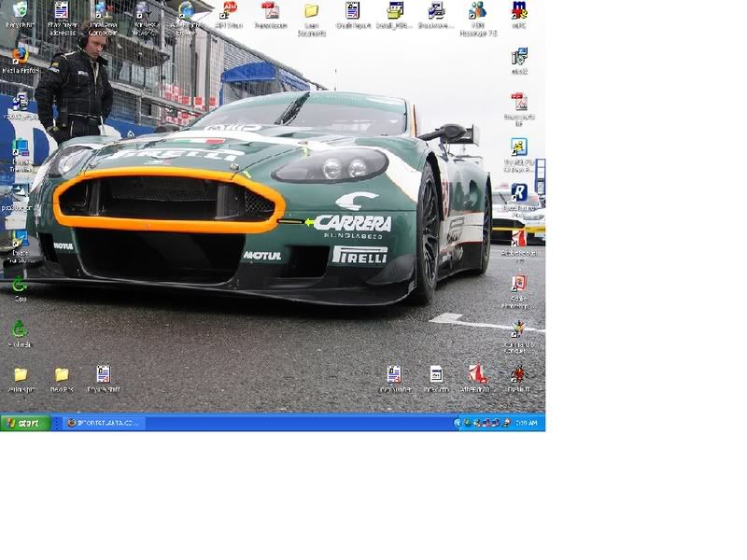The width and height of the screenshot is (747, 560).
Task: Select the AIM Triton shortcut icon
Action: (229, 11)
